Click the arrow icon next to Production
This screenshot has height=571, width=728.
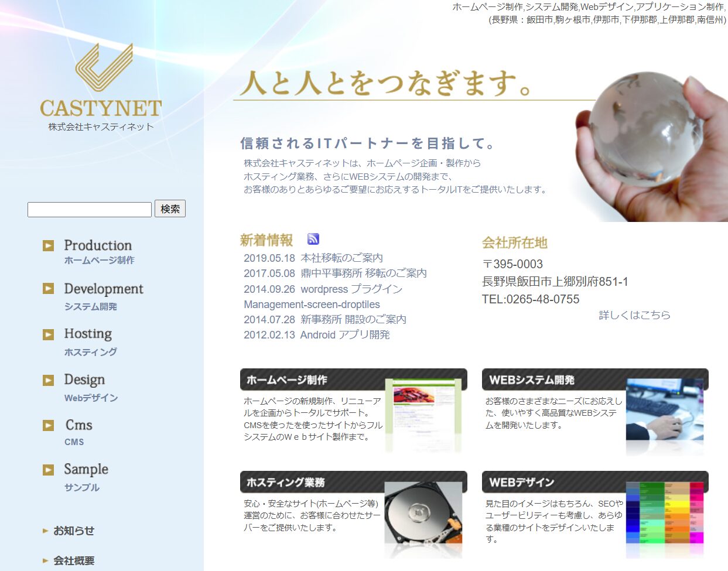pos(49,245)
